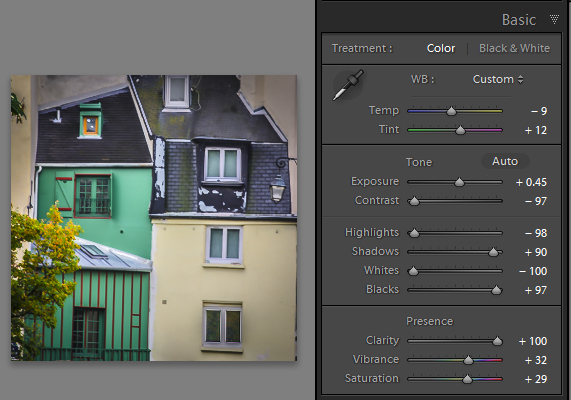Screen dimensions: 571x400
Task: Click the Highlights slider knob
Action: 414,233
